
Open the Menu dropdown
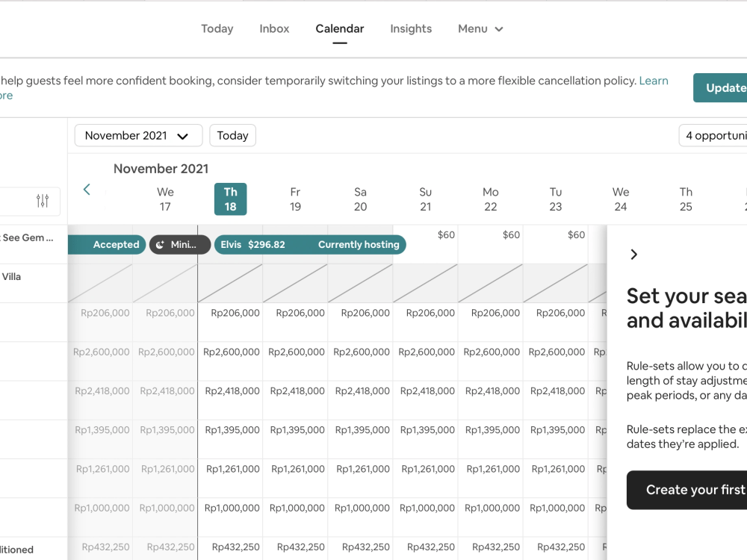click(480, 28)
